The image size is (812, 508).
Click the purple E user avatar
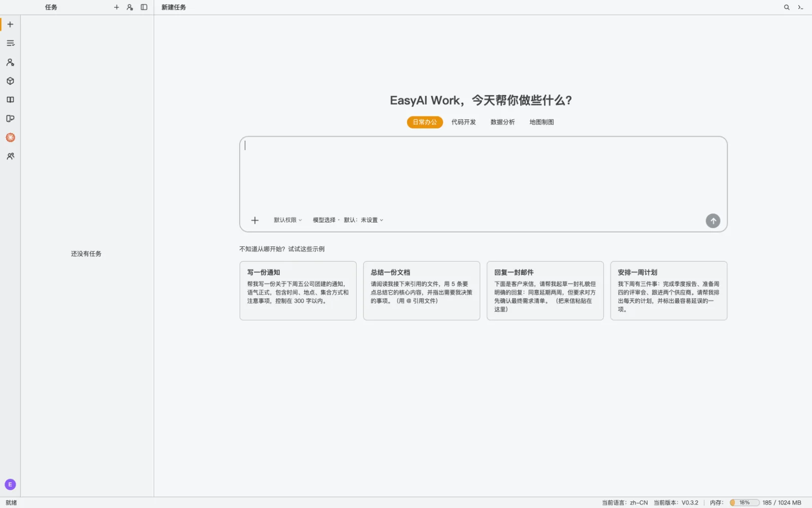(x=10, y=485)
